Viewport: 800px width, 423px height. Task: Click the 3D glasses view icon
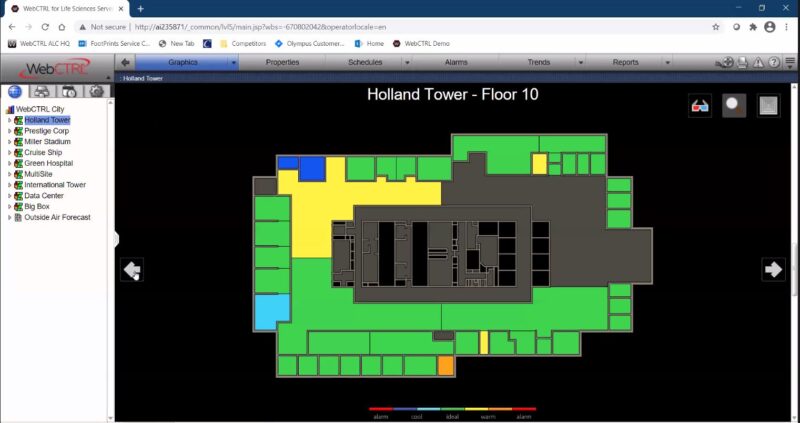(700, 105)
